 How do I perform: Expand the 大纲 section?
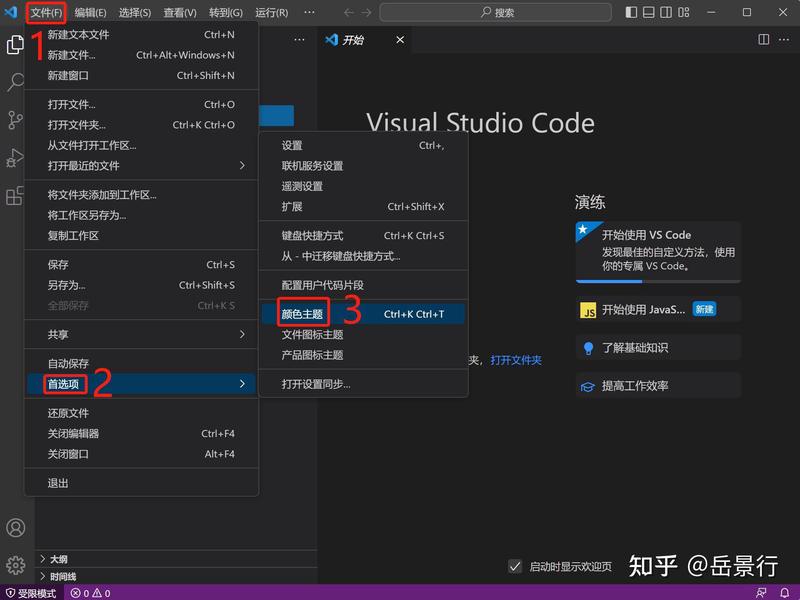(176, 559)
